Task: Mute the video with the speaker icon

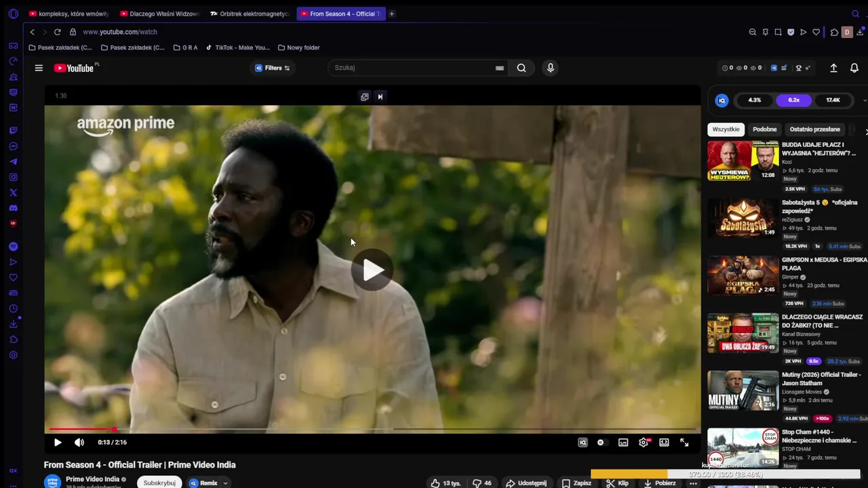Action: [x=79, y=442]
